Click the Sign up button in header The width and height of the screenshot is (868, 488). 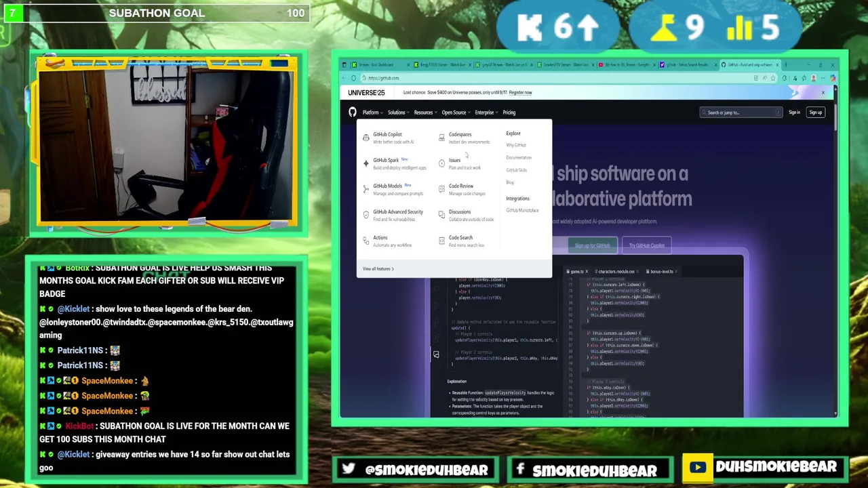coord(815,113)
